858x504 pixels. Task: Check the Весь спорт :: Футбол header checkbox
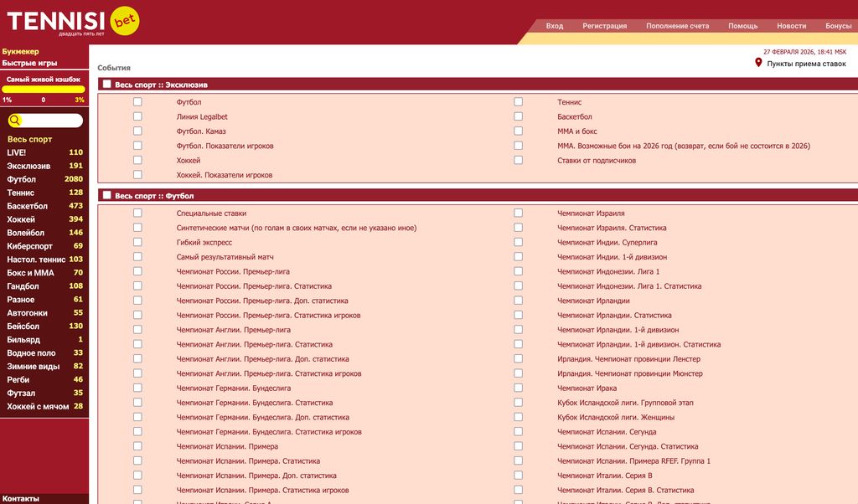(106, 195)
